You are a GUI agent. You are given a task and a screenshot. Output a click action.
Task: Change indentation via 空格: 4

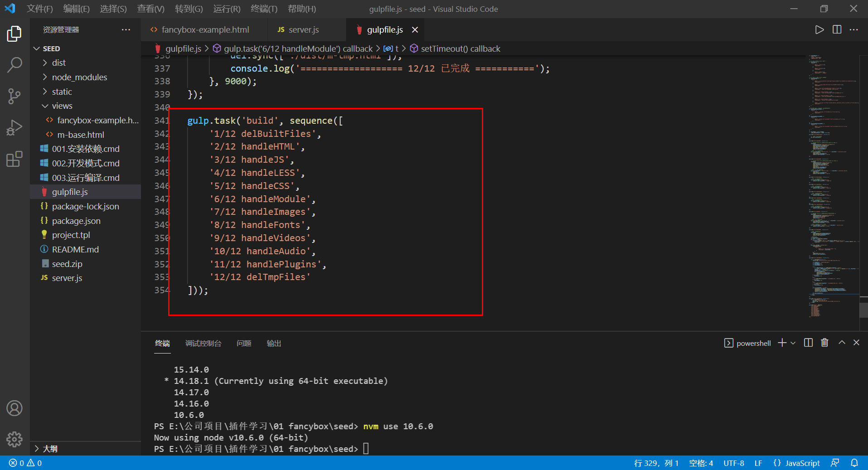tap(701, 463)
